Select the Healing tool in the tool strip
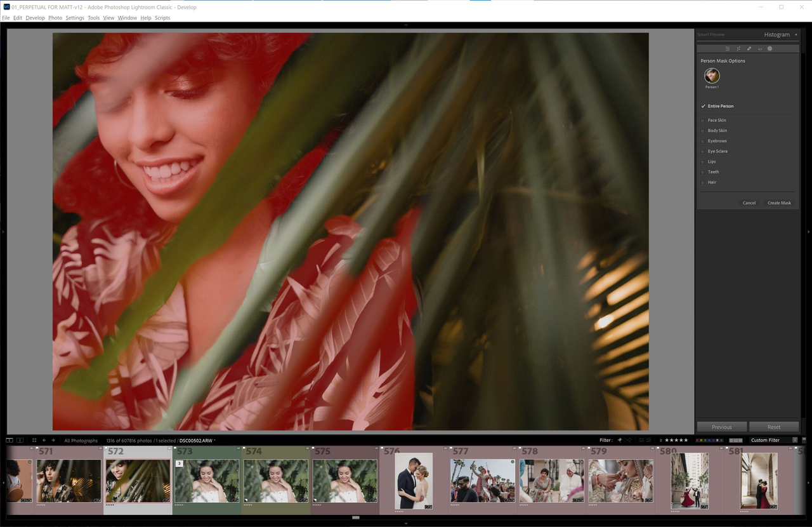The image size is (812, 527). pyautogui.click(x=749, y=48)
